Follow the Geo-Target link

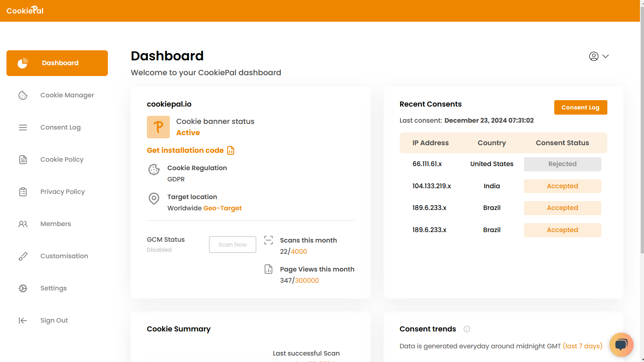click(222, 208)
